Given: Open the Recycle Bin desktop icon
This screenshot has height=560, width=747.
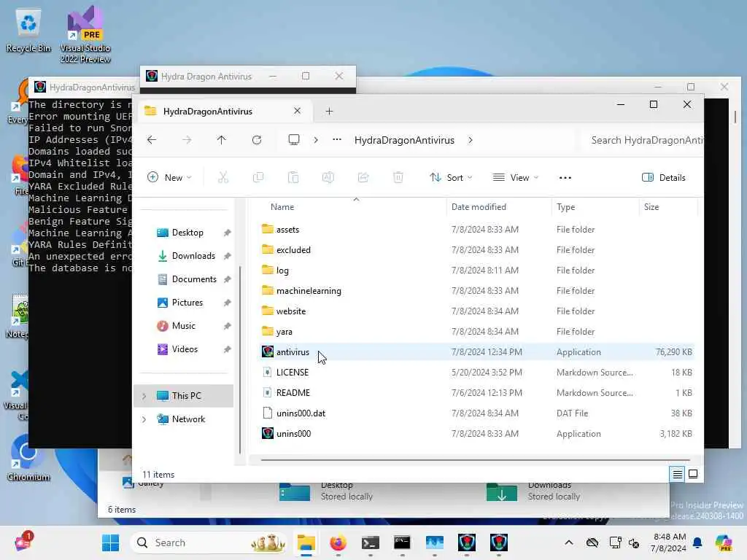Looking at the screenshot, I should [x=28, y=29].
